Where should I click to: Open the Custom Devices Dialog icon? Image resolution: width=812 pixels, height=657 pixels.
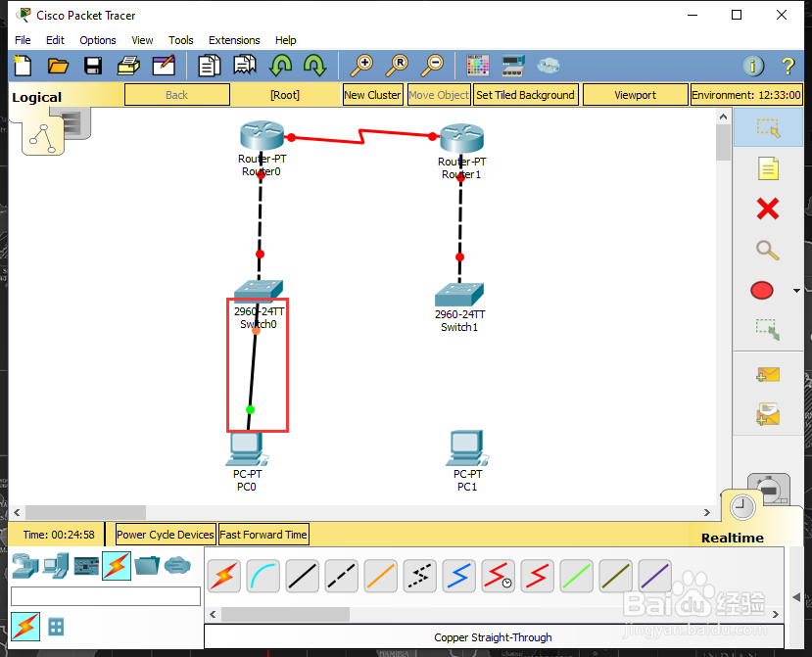coord(513,66)
